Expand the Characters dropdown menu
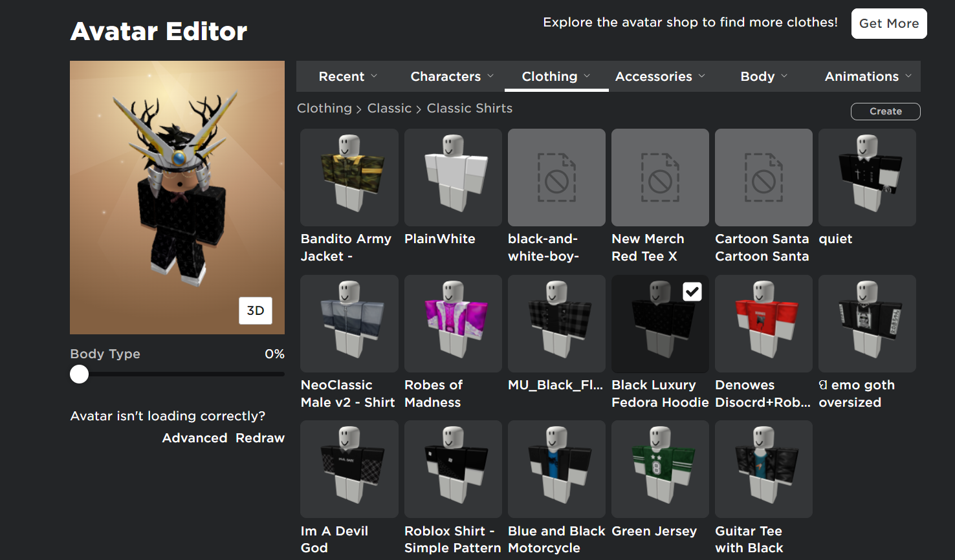 click(452, 76)
